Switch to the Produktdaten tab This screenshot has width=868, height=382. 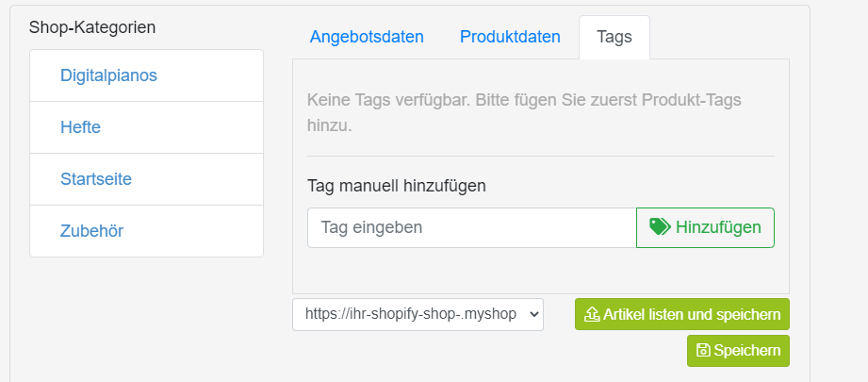[510, 37]
